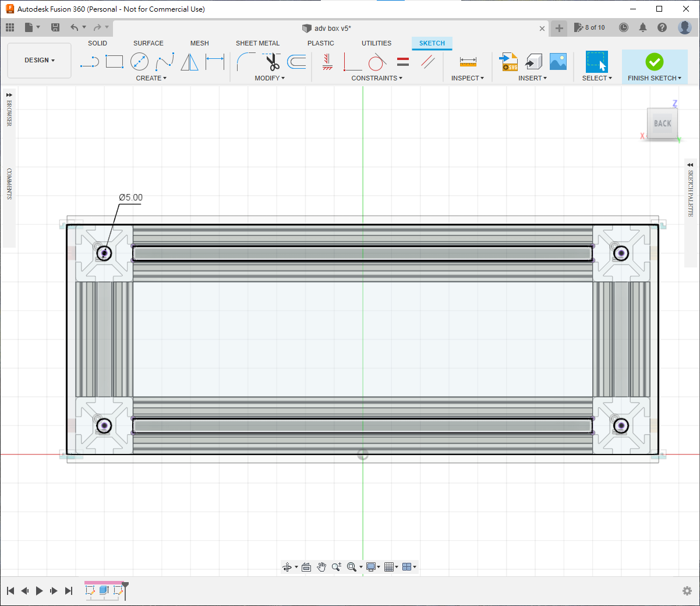This screenshot has height=606, width=700.
Task: Click the Measure ruler icon
Action: [x=468, y=61]
